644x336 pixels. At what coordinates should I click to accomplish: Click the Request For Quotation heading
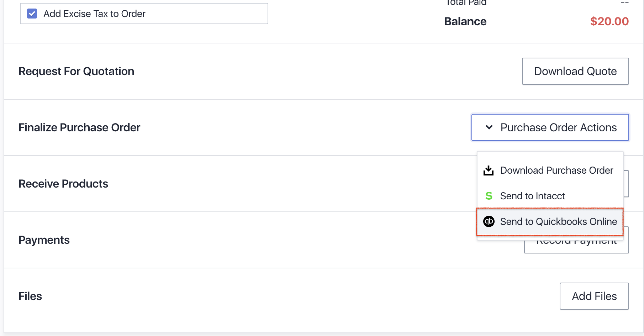(76, 71)
